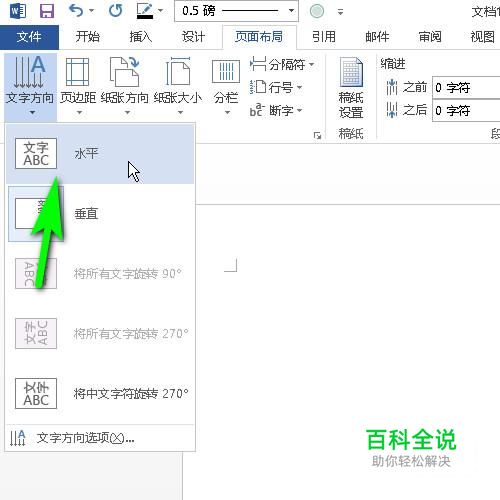The width and height of the screenshot is (500, 500).
Task: Switch to the 邮件 tab
Action: click(377, 37)
